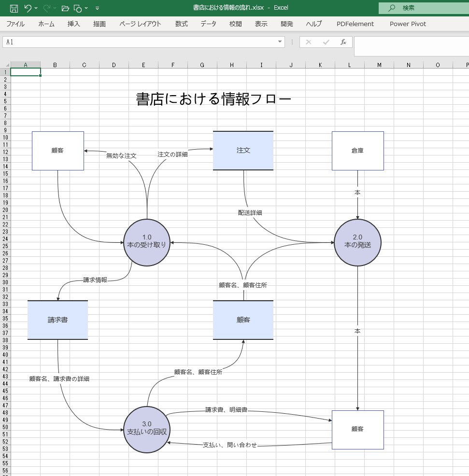469x476 pixels.
Task: Click the formula bar Enter checkmark icon
Action: 326,42
